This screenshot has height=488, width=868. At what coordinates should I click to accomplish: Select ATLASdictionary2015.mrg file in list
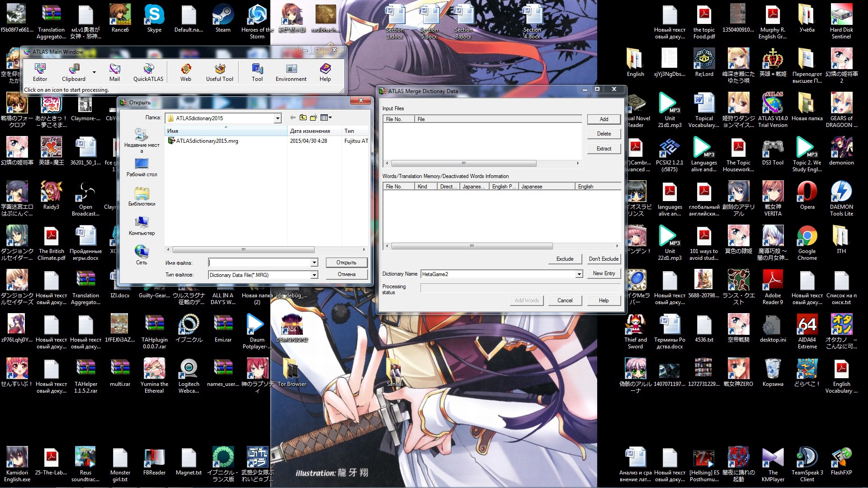pos(207,141)
